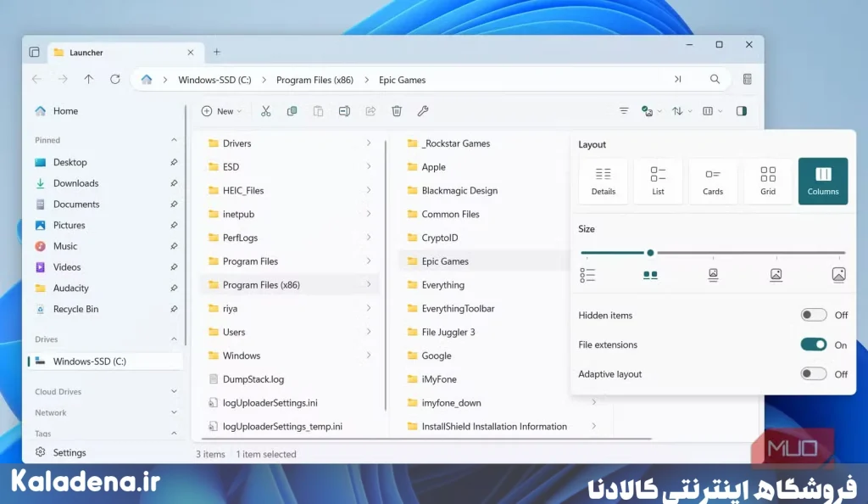Select the Epic Games folder
The image size is (868, 504).
click(x=482, y=261)
